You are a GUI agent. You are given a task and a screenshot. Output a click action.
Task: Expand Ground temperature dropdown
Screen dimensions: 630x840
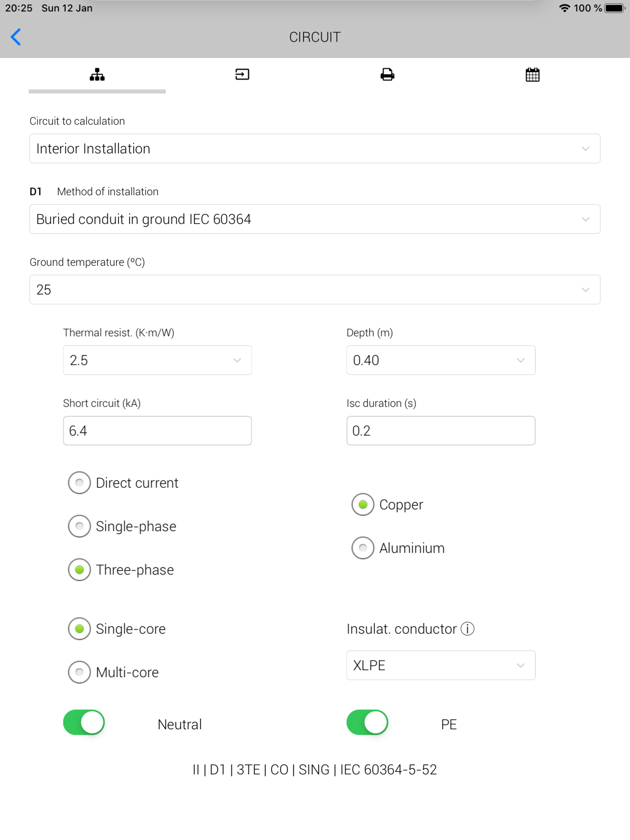[315, 290]
